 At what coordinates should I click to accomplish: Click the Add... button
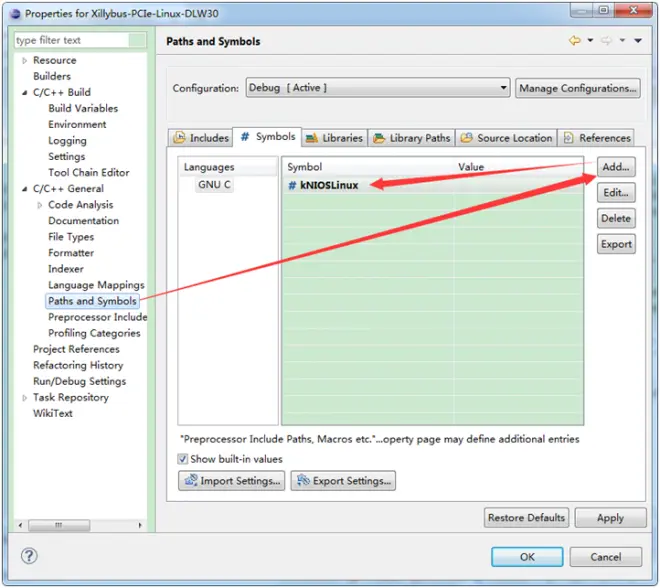tap(616, 167)
